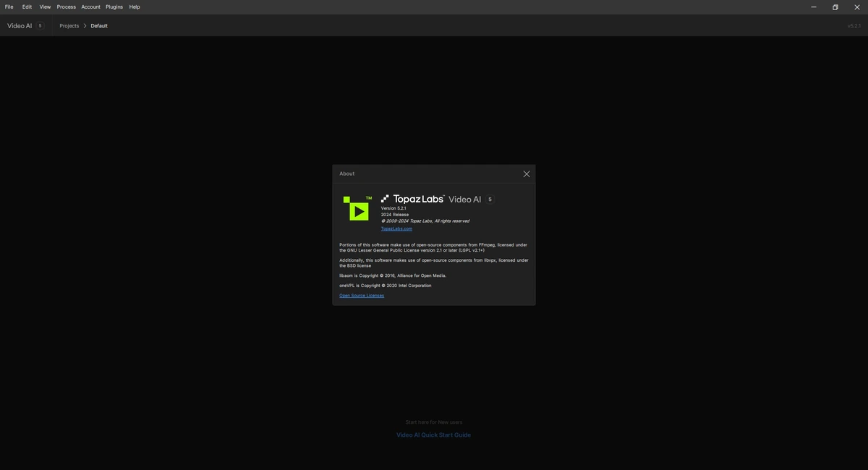Open the Help menu
Viewport: 868px width, 470px height.
click(x=135, y=7)
